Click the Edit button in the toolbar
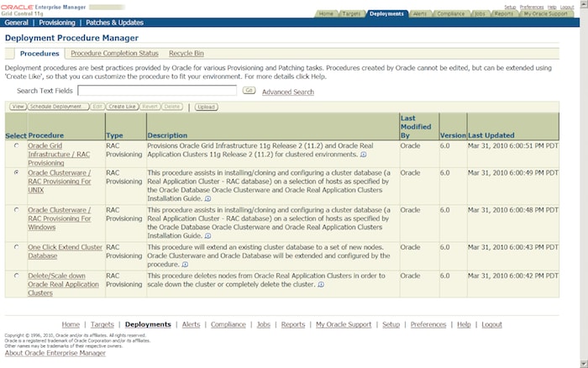Image resolution: width=588 pixels, height=368 pixels. click(97, 107)
